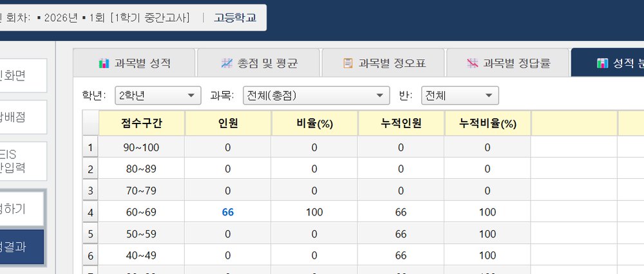Click the 비율 value 100 in the 60~69 row
The width and height of the screenshot is (644, 274).
point(314,212)
